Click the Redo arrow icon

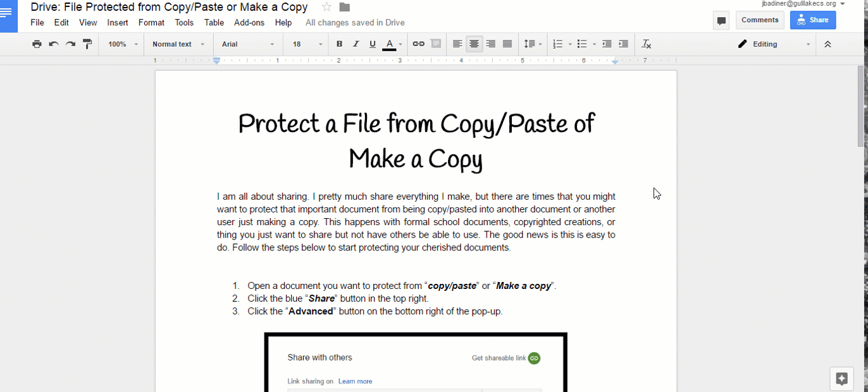coord(70,44)
